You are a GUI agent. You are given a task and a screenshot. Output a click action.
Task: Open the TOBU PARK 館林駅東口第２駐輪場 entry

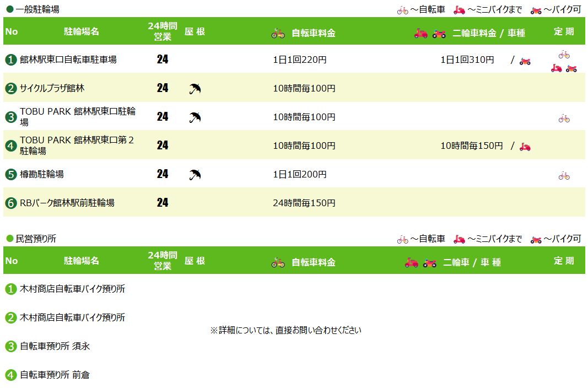(77, 145)
